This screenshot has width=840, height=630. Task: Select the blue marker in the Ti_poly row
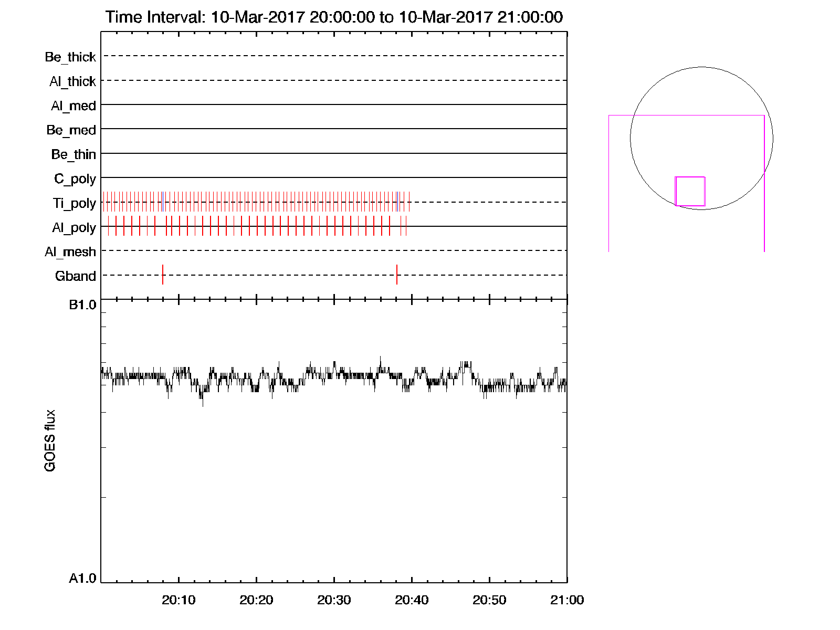(163, 202)
